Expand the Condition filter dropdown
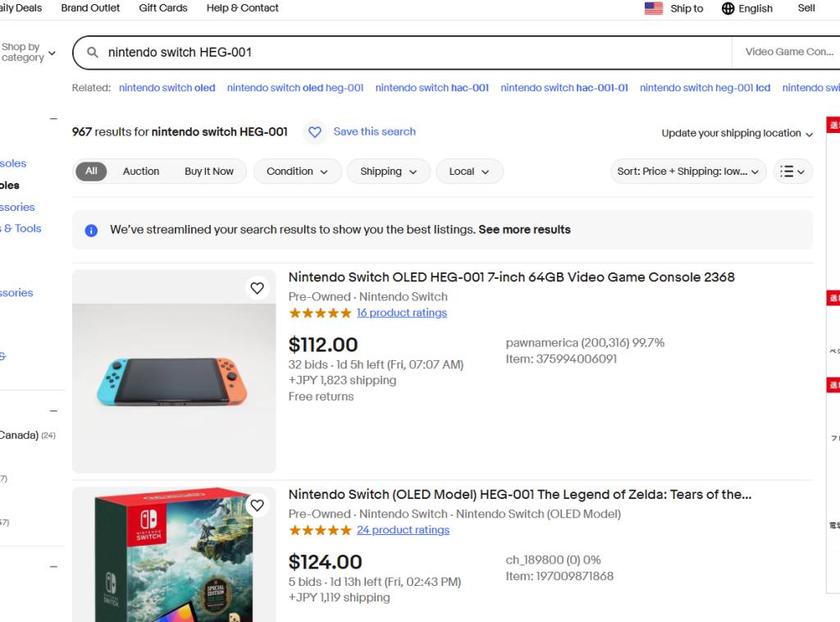The height and width of the screenshot is (622, 840). [x=298, y=172]
